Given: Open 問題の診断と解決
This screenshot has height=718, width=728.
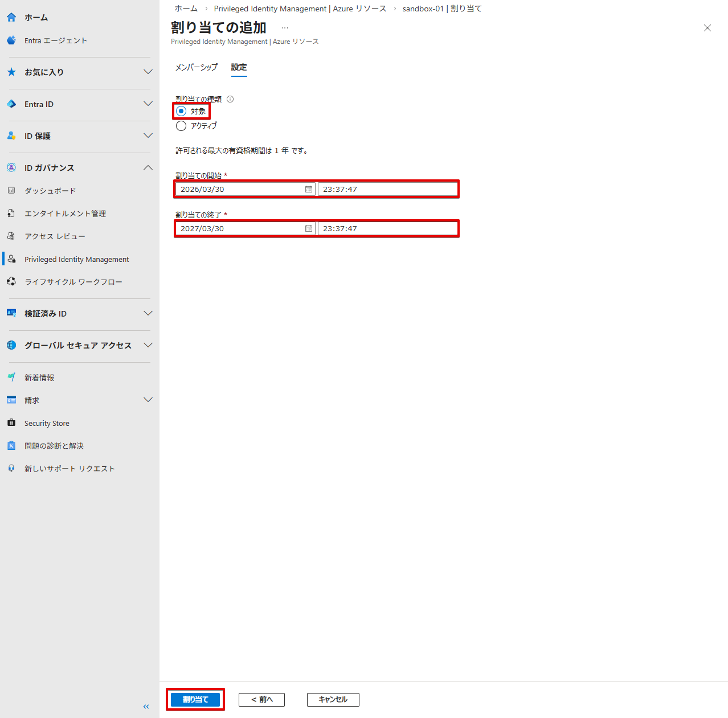Looking at the screenshot, I should (54, 445).
